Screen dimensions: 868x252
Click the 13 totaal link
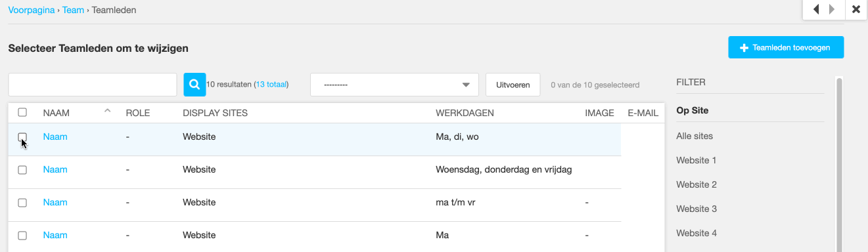(271, 85)
